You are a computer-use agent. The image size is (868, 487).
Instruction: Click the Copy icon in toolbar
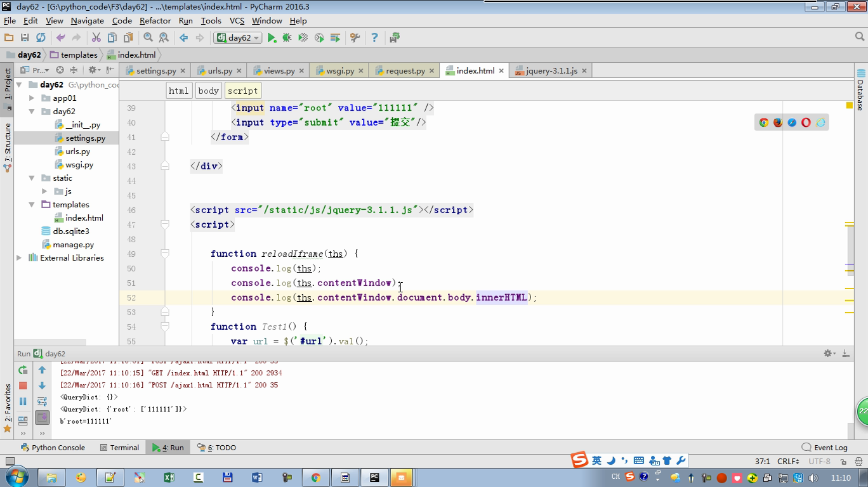112,38
